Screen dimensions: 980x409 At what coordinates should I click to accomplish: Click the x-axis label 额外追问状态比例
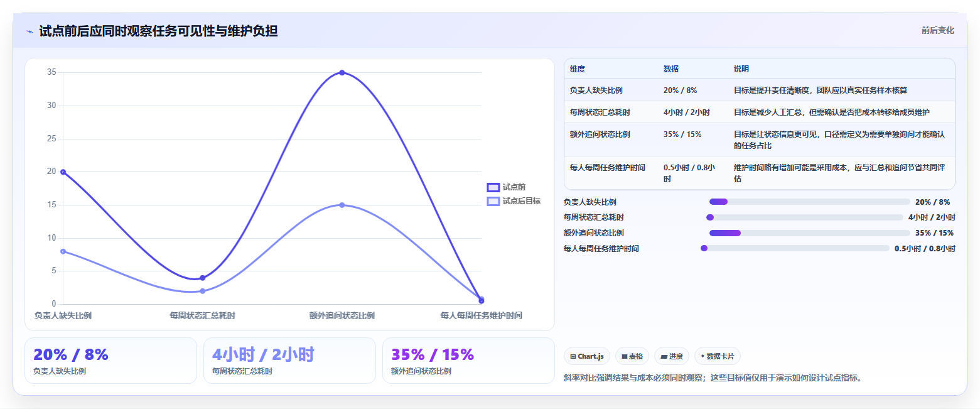[x=342, y=315]
